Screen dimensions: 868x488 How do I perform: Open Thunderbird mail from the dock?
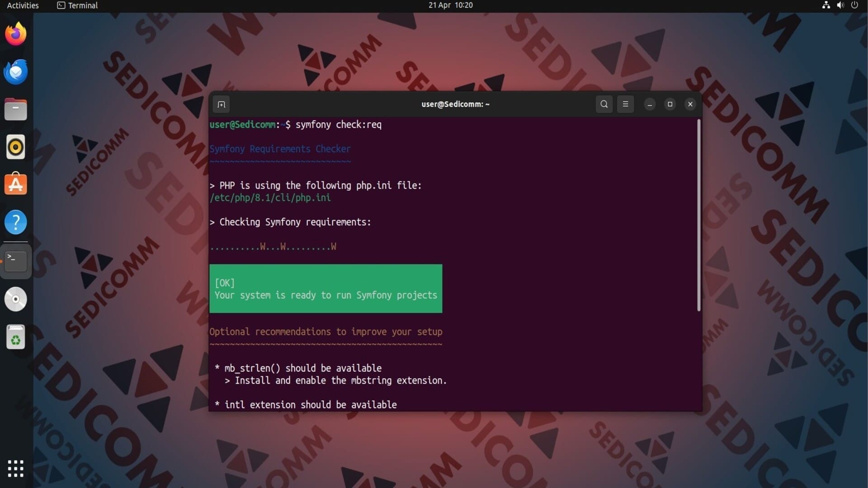(x=16, y=72)
